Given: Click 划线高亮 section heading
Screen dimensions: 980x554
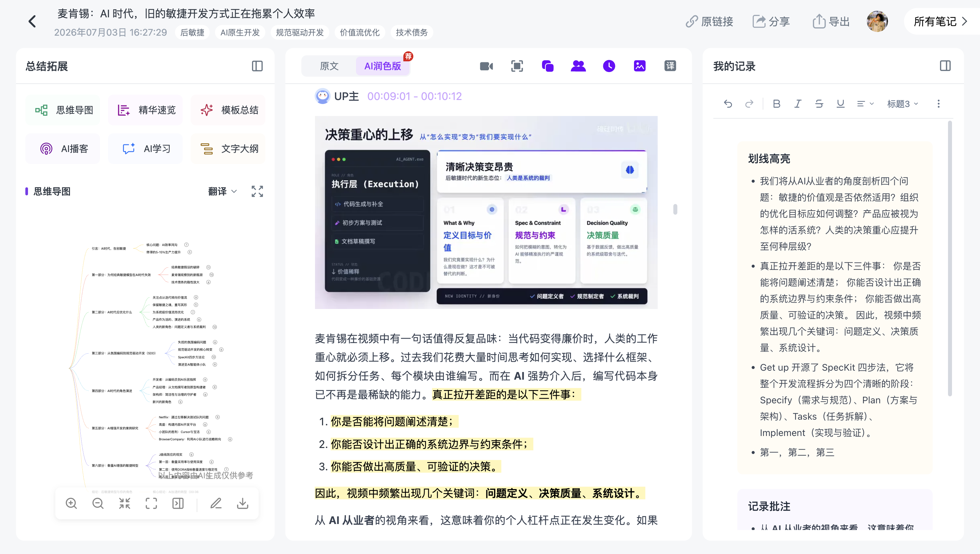Looking at the screenshot, I should click(x=769, y=159).
